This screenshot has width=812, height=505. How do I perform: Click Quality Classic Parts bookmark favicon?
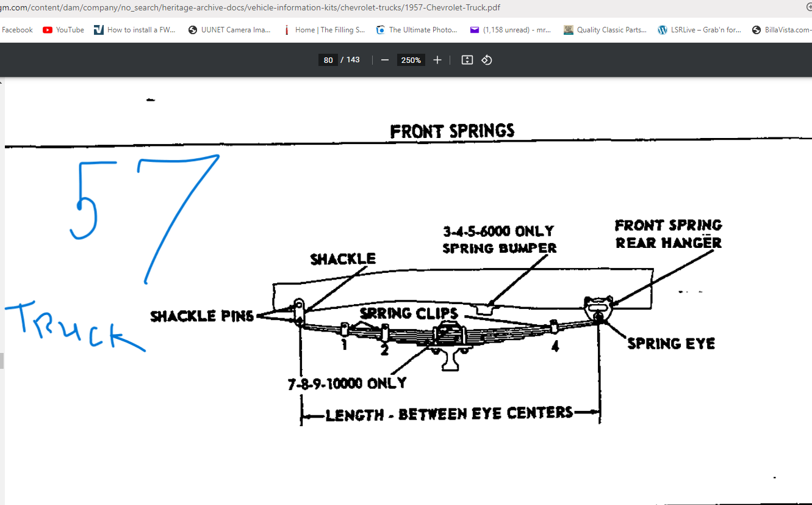point(569,30)
